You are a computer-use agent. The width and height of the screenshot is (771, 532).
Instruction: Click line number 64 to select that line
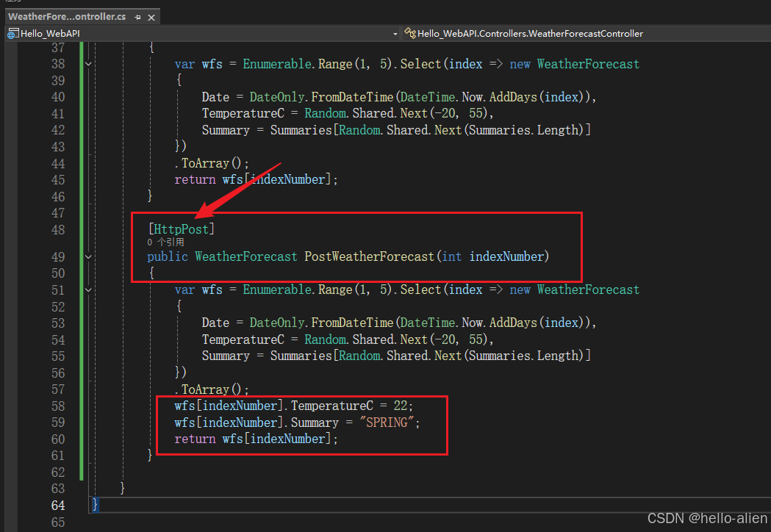tap(58, 505)
